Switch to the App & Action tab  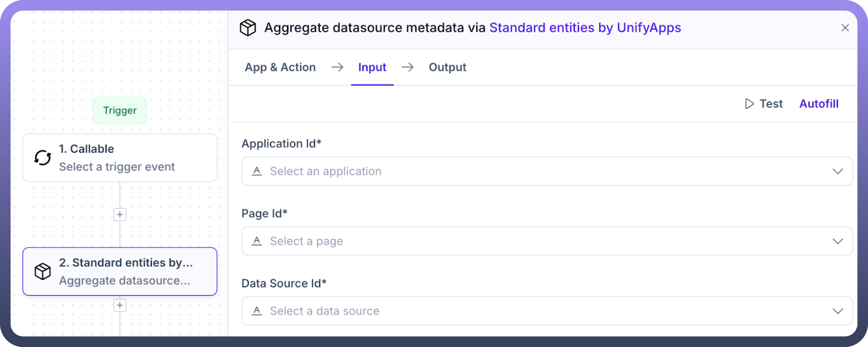pyautogui.click(x=280, y=67)
